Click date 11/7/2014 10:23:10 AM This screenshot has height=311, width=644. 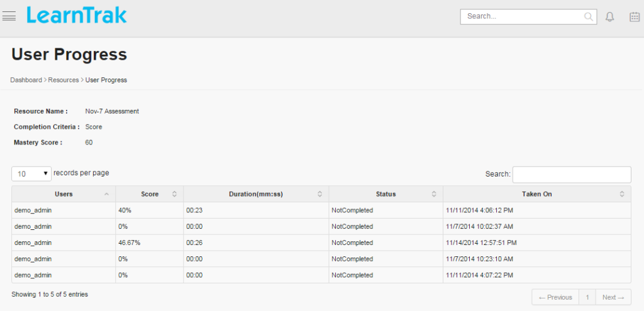(x=479, y=259)
